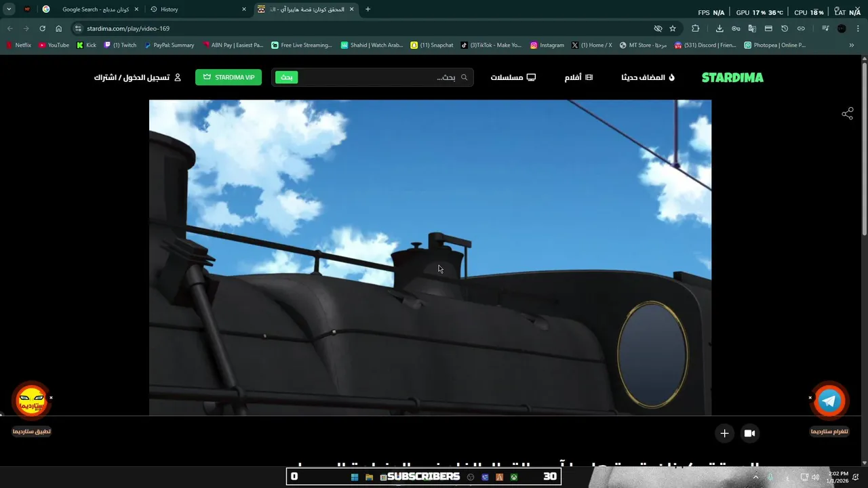
Task: Click the crossed-out eye tracking icon
Action: [658, 28]
